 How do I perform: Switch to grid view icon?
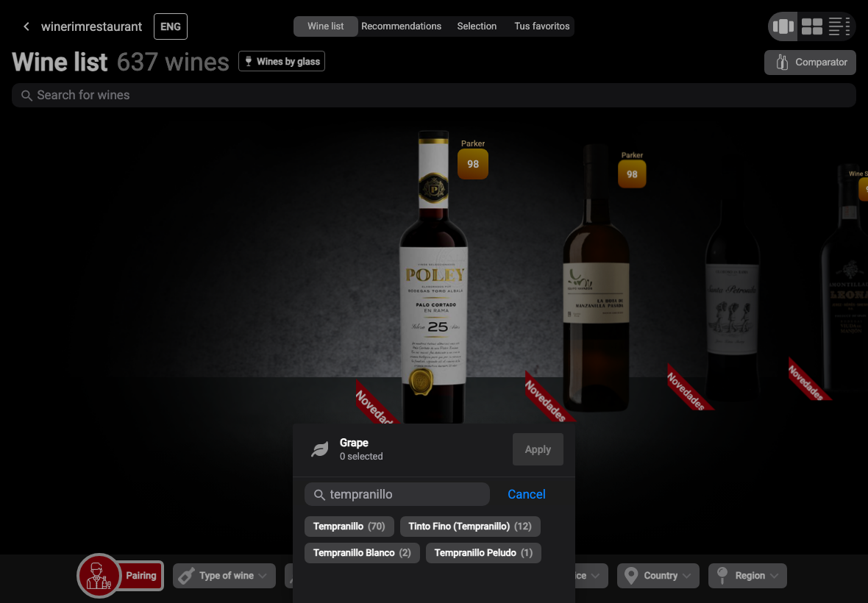[x=812, y=26]
